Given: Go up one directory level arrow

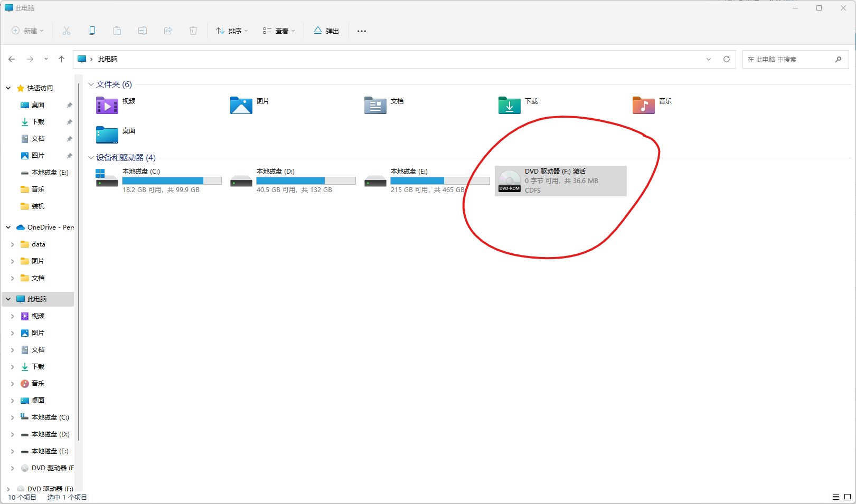Looking at the screenshot, I should tap(62, 59).
